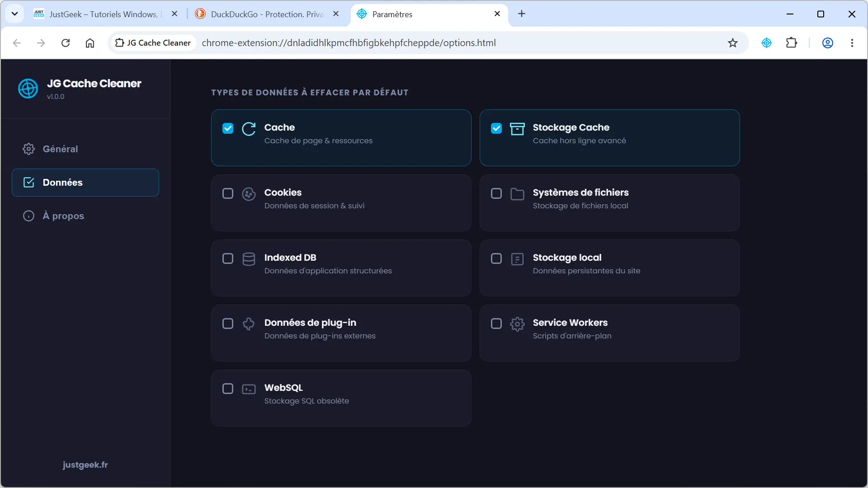This screenshot has height=488, width=868.
Task: Select the Paramètres browser tab
Action: pos(429,14)
